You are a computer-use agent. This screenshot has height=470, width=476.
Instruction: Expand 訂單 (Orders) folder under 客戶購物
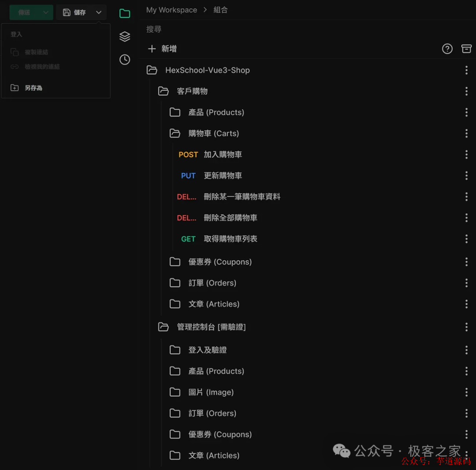(x=175, y=283)
